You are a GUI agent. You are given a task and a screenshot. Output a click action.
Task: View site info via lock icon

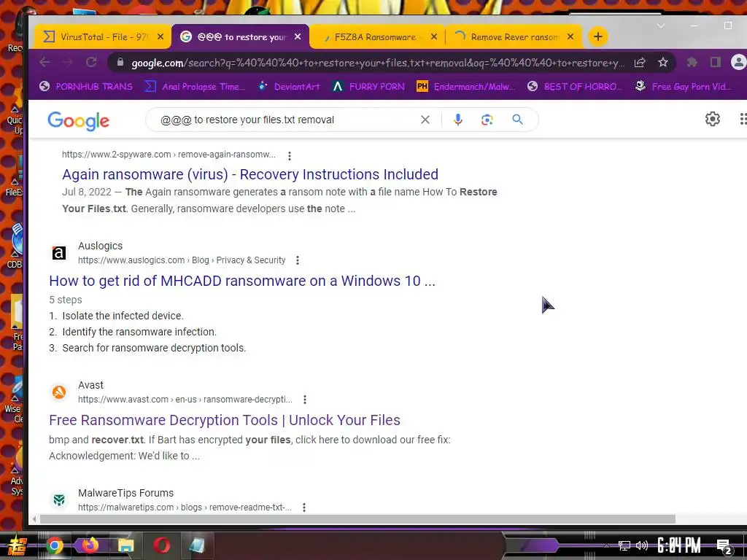click(120, 62)
